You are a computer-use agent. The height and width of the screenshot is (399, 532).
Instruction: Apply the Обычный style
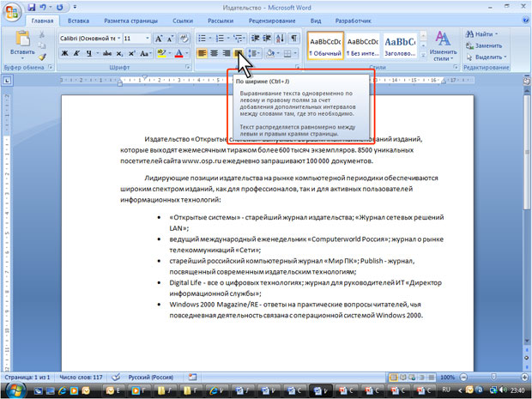[x=325, y=46]
